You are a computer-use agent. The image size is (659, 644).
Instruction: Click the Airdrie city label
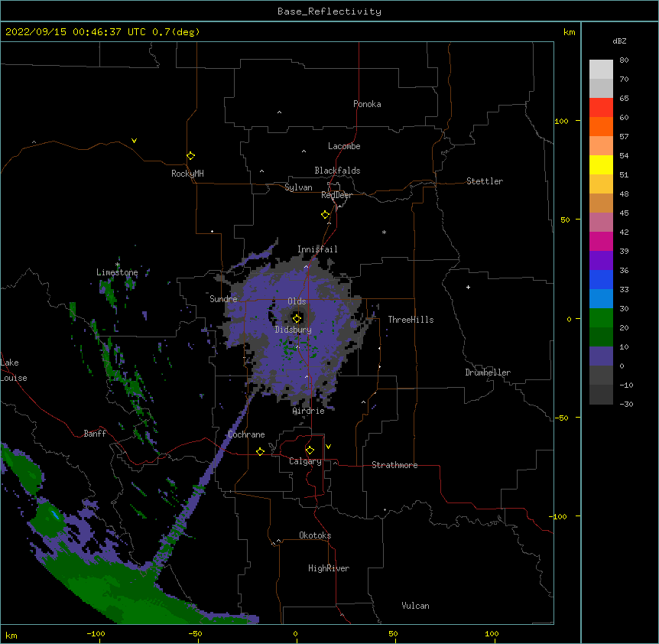(309, 411)
